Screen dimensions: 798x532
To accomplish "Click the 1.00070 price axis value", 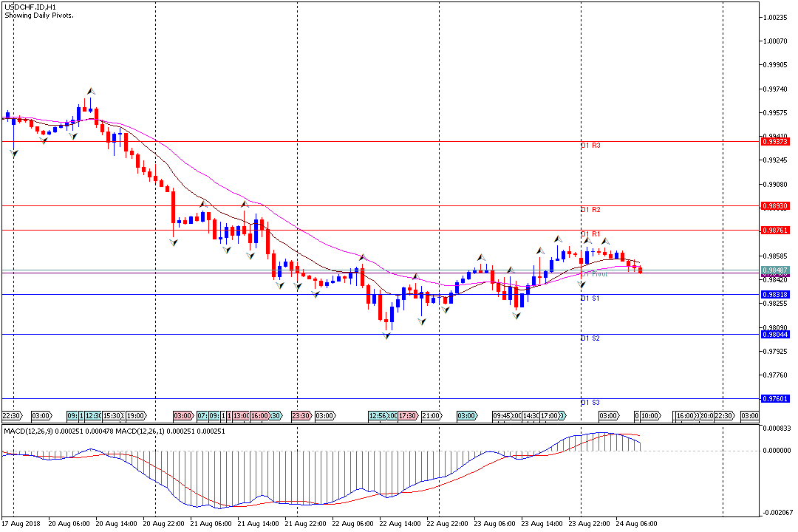I will click(x=775, y=41).
